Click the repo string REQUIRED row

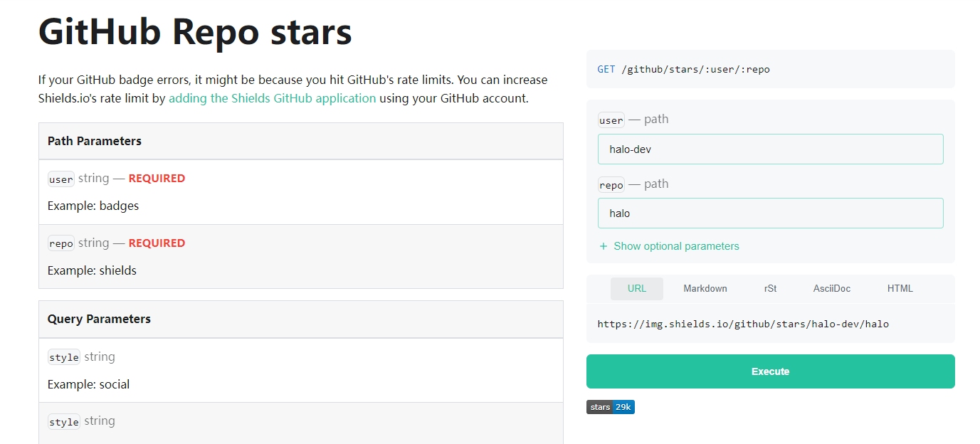[300, 256]
